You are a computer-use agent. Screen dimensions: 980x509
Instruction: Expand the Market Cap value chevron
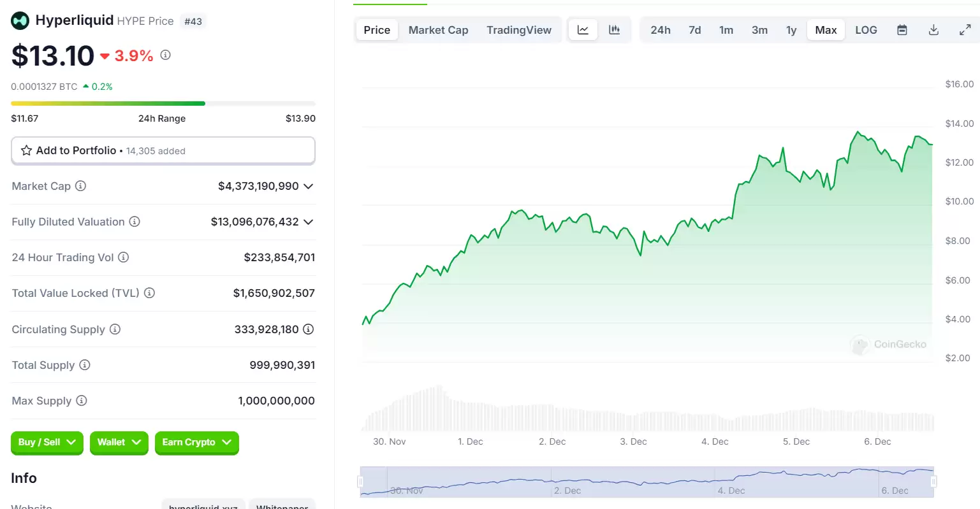309,186
